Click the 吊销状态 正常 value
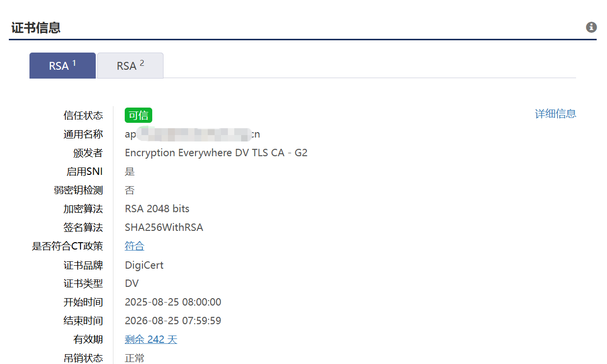607x364 pixels. click(x=135, y=358)
